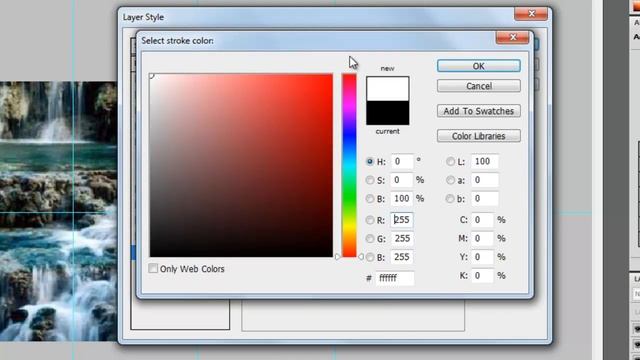Click the S percent input field
Screen dimensions: 640x360
coord(402,180)
